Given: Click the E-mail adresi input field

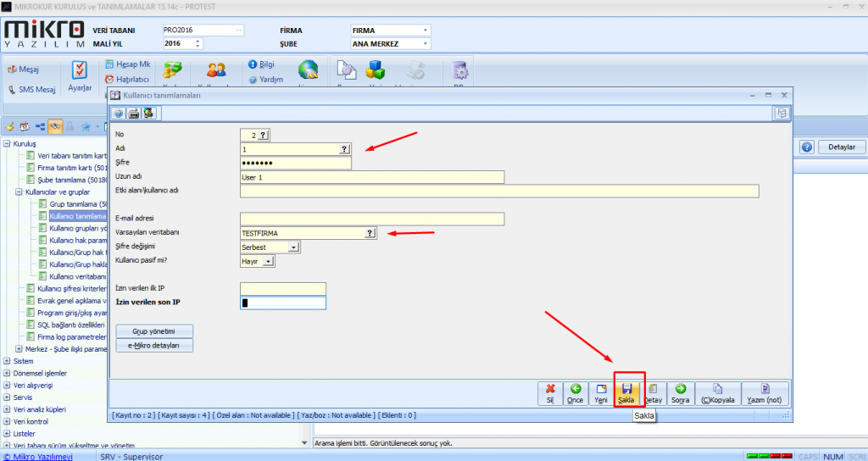Looking at the screenshot, I should (x=372, y=219).
